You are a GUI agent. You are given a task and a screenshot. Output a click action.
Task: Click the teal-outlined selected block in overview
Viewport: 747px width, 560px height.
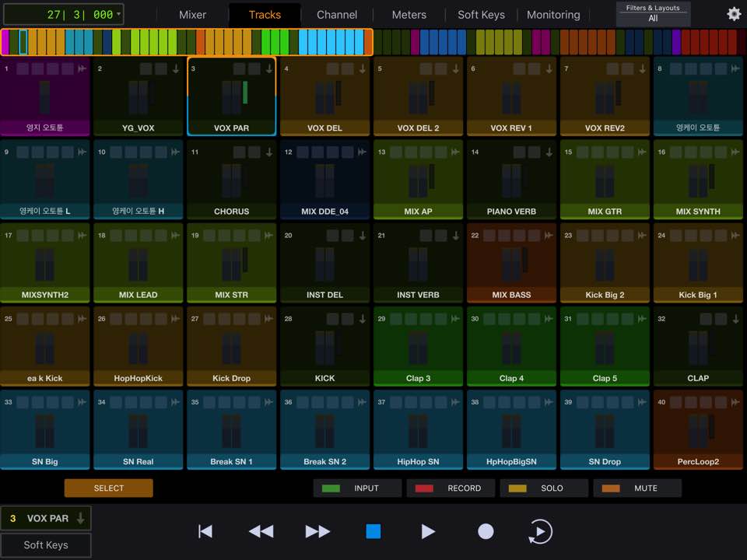point(23,42)
